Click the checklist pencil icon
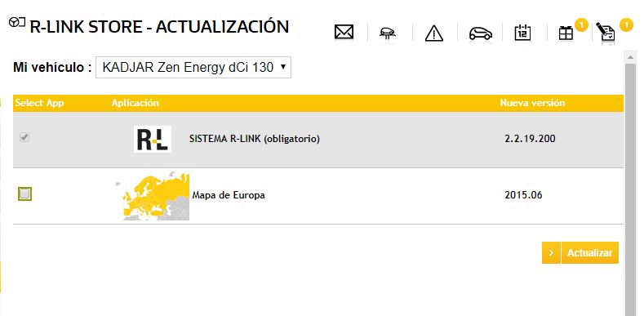This screenshot has height=316, width=644. [x=608, y=33]
